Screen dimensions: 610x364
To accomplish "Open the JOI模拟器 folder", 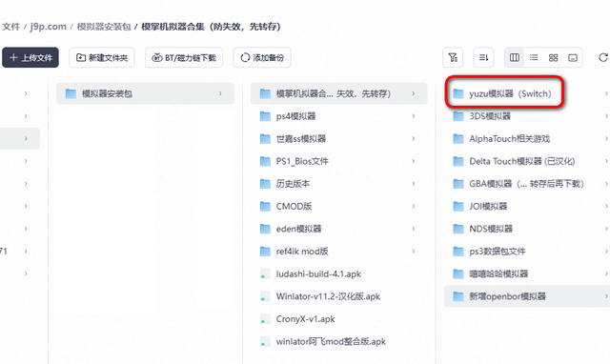I will coord(527,206).
